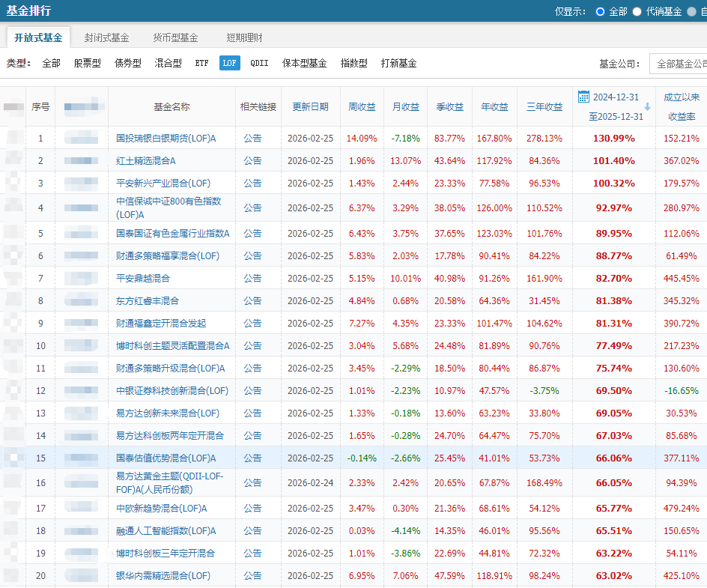The width and height of the screenshot is (707, 588).
Task: Select the 混合型 fund type filter
Action: 168,63
